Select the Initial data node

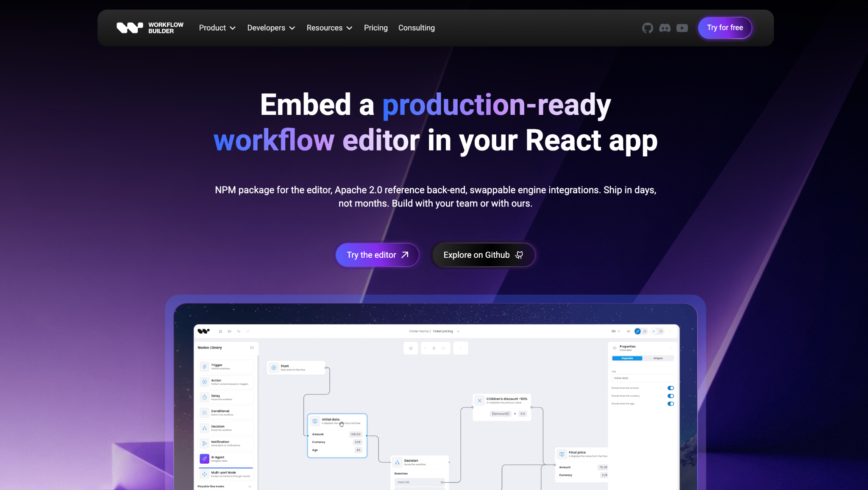click(337, 436)
